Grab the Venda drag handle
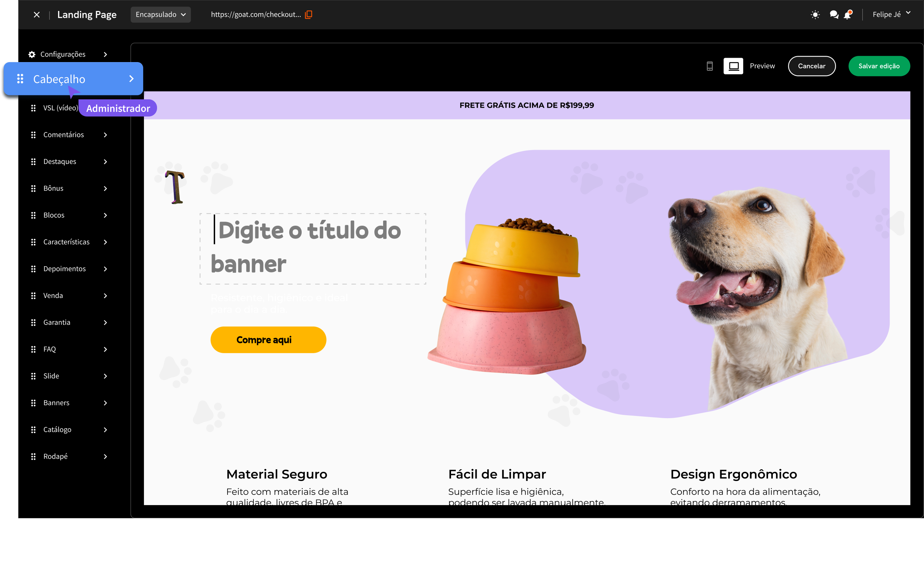The height and width of the screenshot is (577, 924). pyautogui.click(x=33, y=295)
